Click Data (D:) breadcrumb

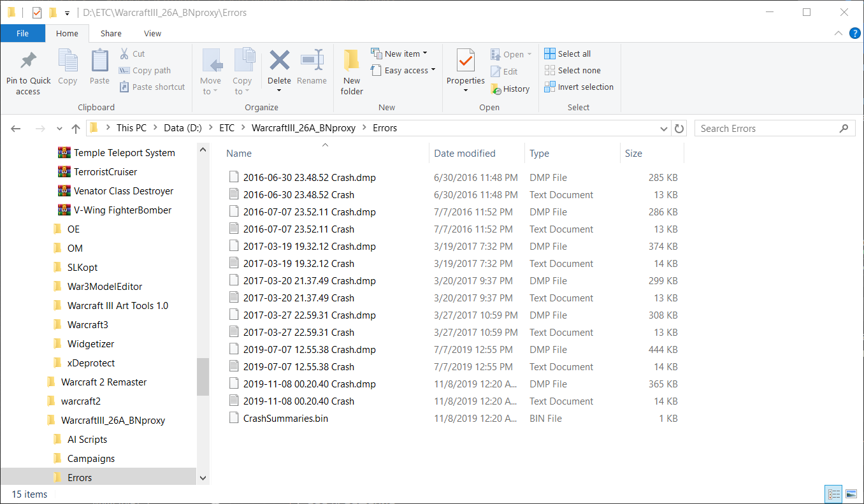point(183,128)
